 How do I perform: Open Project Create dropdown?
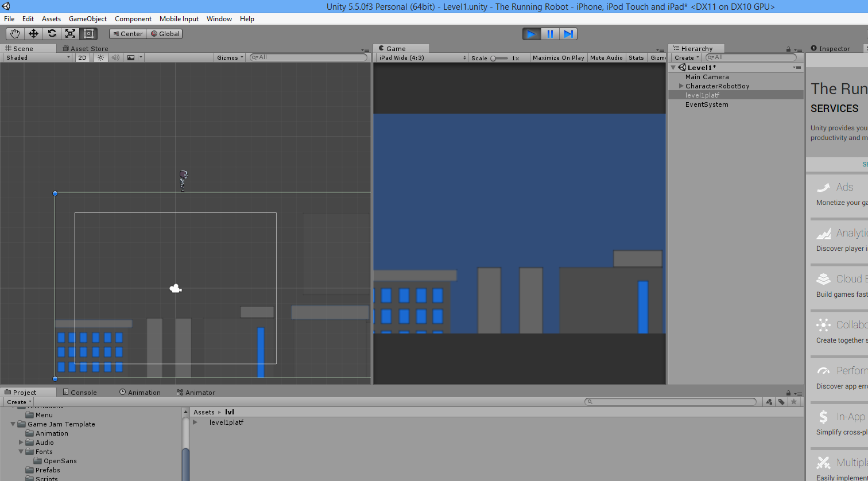[19, 402]
